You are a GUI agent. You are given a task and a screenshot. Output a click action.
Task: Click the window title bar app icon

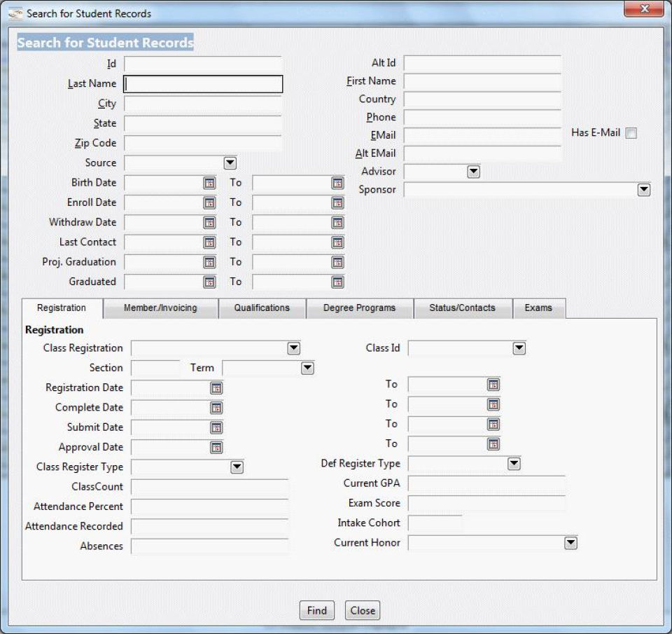[x=15, y=14]
